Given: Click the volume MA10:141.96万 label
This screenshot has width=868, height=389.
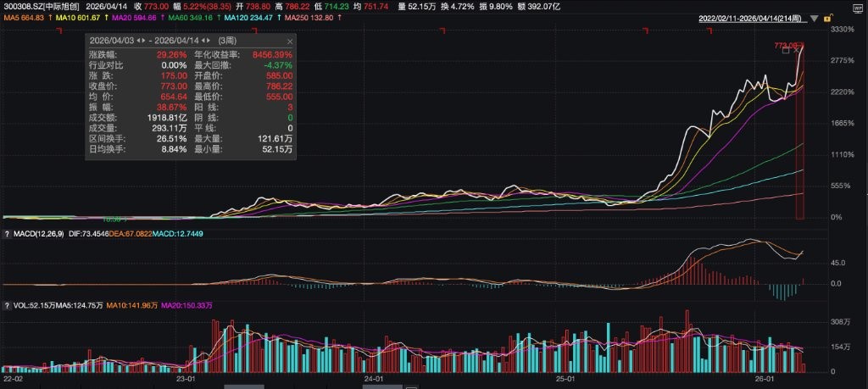Looking at the screenshot, I should (130, 305).
